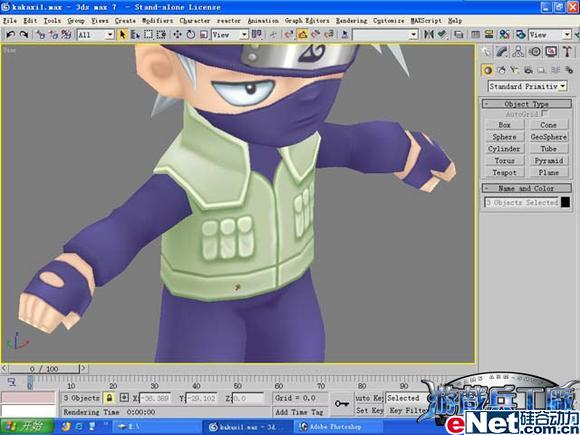The height and width of the screenshot is (435, 580).
Task: Activate Bind to Space Warp tool
Action: point(67,35)
